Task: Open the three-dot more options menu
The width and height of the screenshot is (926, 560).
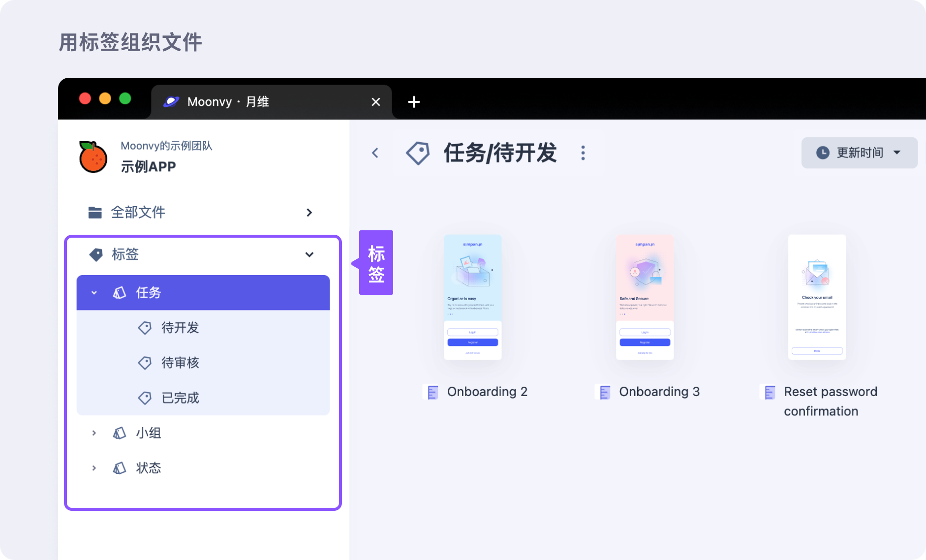Action: [583, 153]
